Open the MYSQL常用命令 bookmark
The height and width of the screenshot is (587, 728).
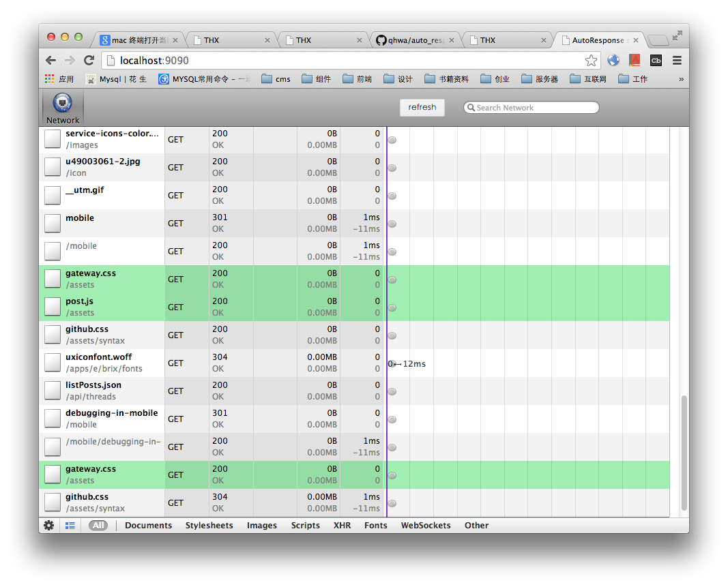(204, 79)
